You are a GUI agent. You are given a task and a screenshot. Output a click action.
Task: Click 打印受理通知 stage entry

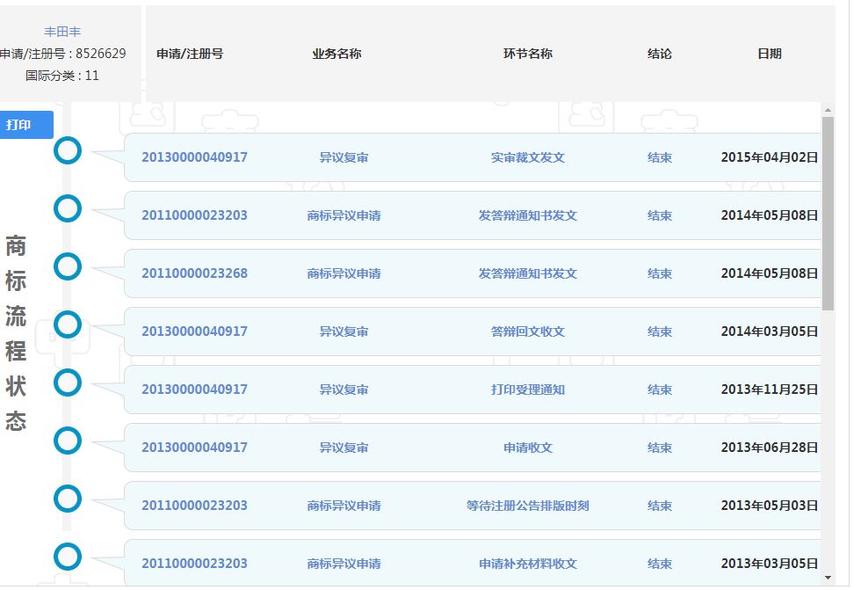[x=527, y=390]
